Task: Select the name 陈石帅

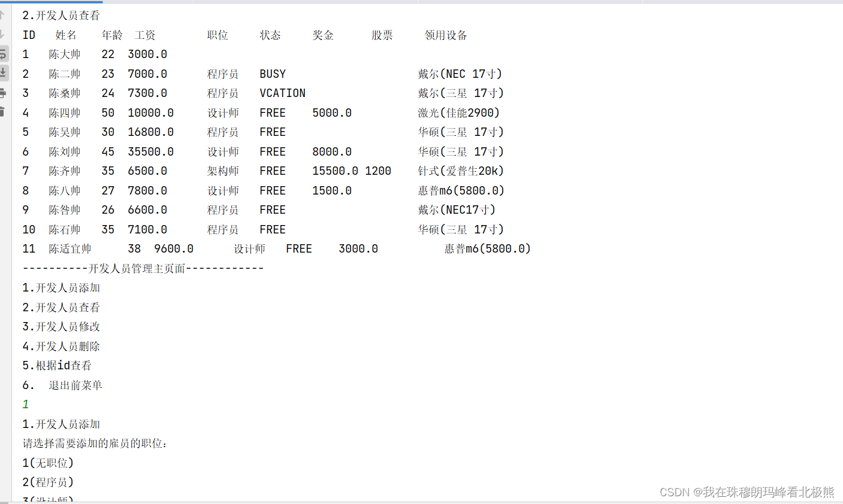Action: pyautogui.click(x=65, y=229)
